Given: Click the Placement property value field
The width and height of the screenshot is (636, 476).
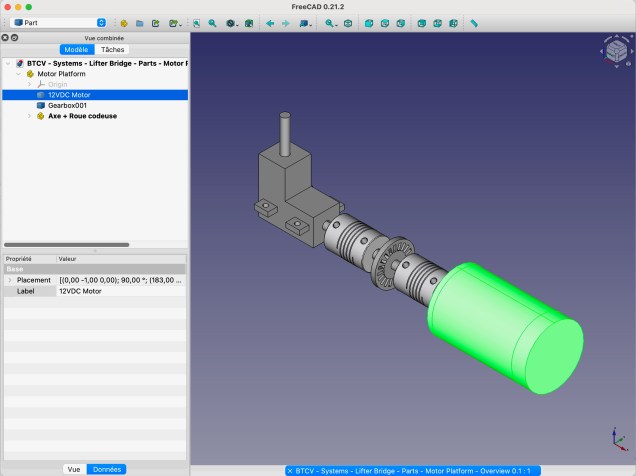Looking at the screenshot, I should 120,280.
